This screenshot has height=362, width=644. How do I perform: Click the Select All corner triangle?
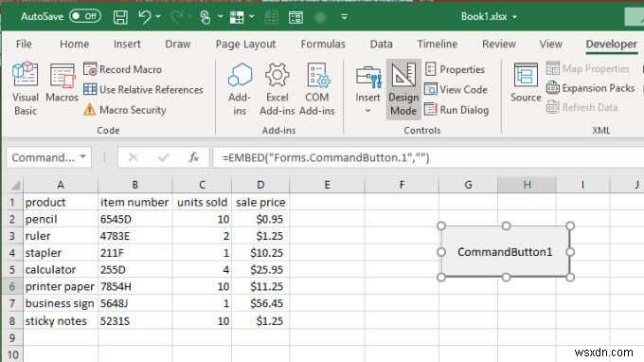tap(15, 186)
